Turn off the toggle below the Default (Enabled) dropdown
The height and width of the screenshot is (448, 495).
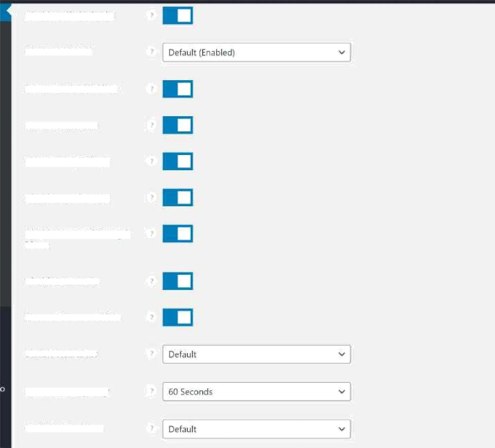177,89
